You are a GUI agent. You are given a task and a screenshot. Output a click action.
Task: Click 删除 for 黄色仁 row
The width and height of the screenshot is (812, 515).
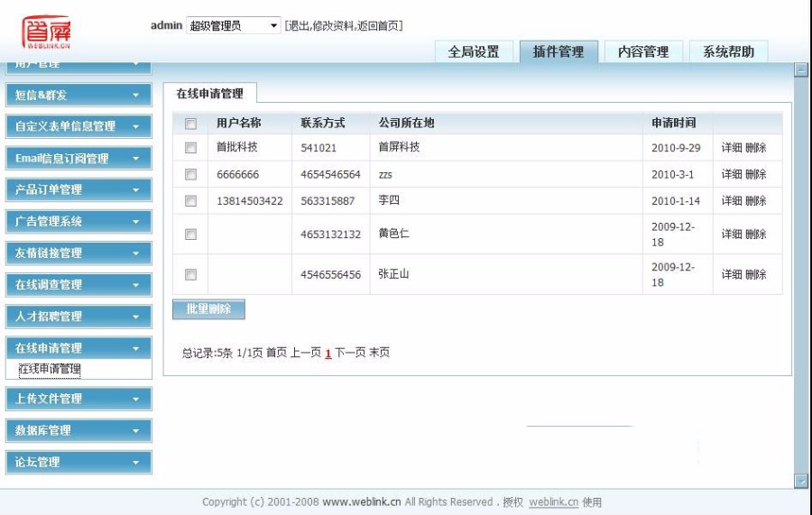coord(756,234)
